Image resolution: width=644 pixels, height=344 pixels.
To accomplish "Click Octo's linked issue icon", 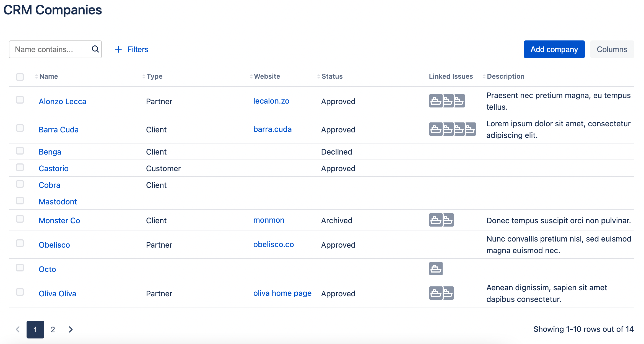I will (x=436, y=269).
